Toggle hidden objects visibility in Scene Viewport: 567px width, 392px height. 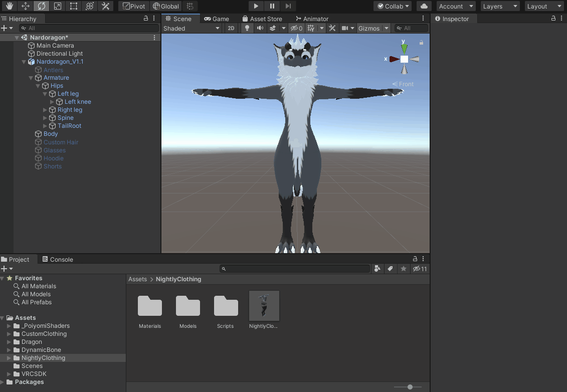point(296,28)
